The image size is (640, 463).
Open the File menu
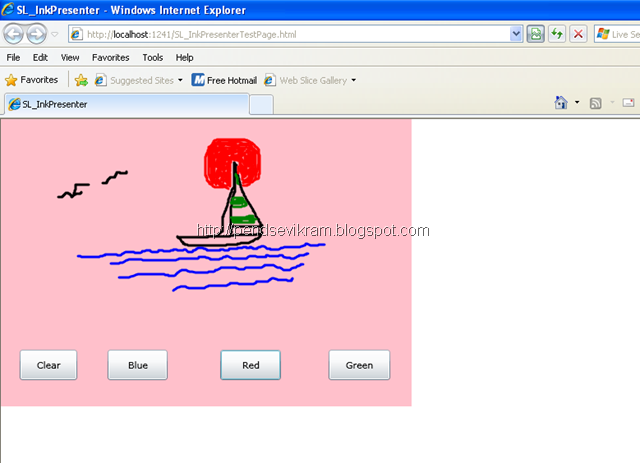(x=13, y=58)
